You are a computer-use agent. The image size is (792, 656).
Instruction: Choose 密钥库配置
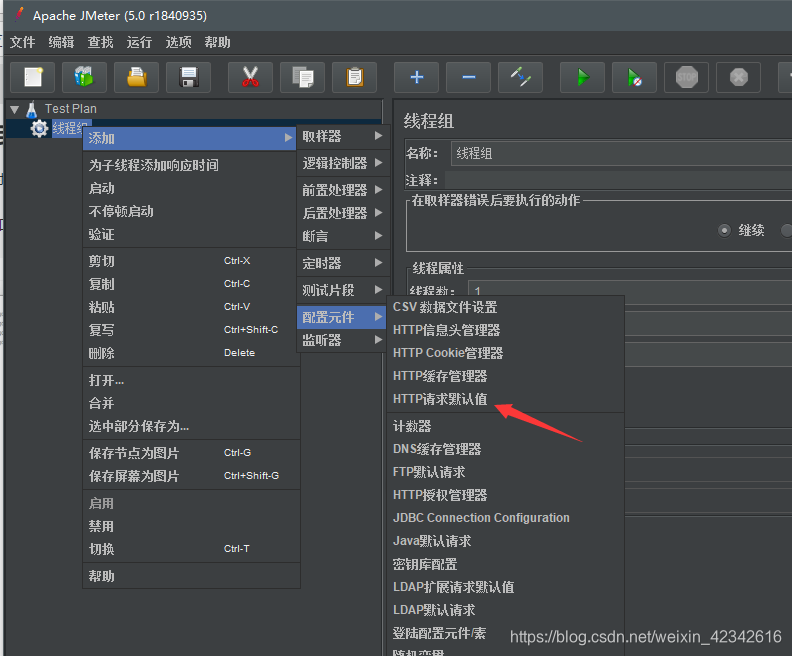(506, 564)
